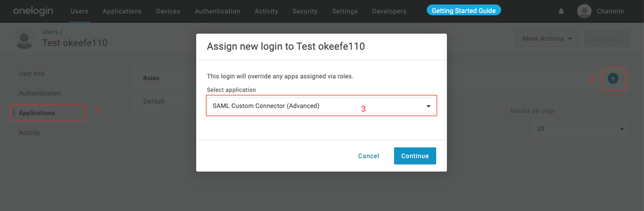Open the Results per page dropdown
This screenshot has width=644, height=211.
[x=580, y=129]
